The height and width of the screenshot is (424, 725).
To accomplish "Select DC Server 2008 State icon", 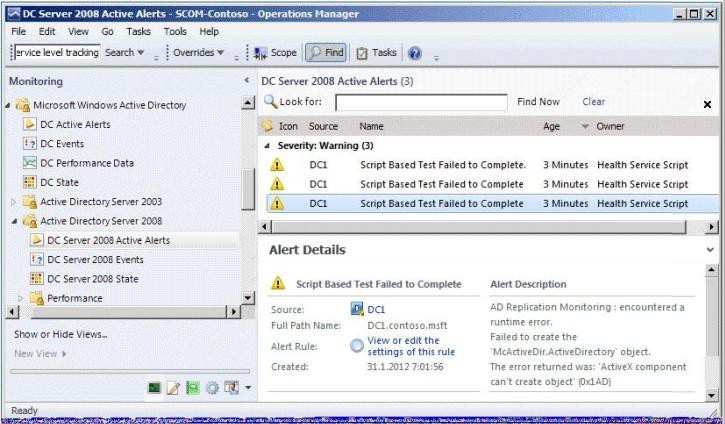I will tap(37, 278).
